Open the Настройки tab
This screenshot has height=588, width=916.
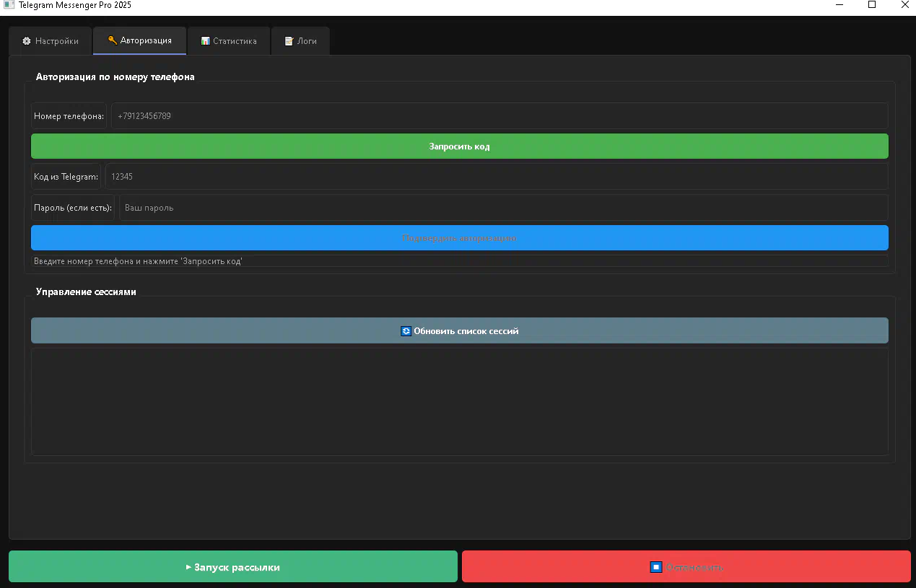(50, 41)
